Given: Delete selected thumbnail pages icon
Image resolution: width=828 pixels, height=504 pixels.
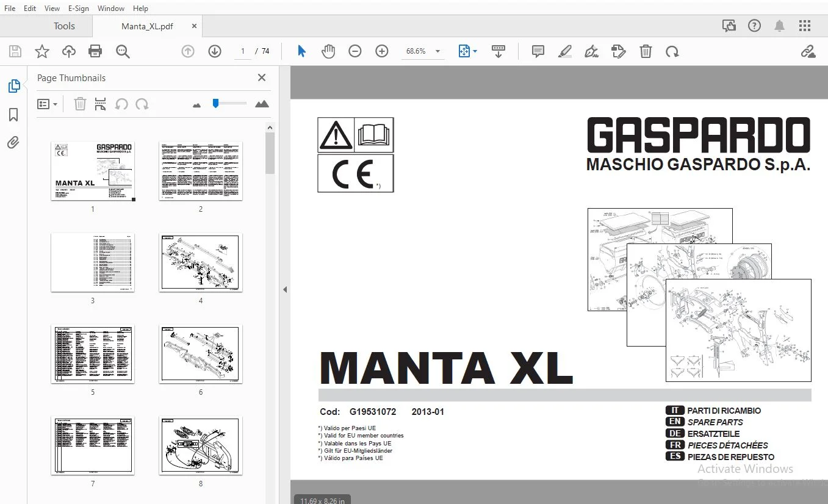Looking at the screenshot, I should pos(80,104).
